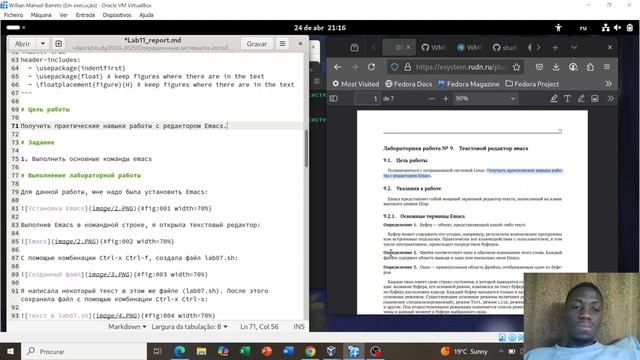Select the PDF add text tool
This screenshot has height=360, width=640.
tap(567, 99)
